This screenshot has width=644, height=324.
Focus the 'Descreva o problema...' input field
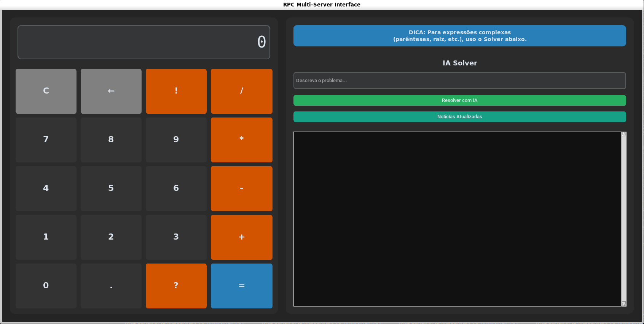click(x=460, y=81)
